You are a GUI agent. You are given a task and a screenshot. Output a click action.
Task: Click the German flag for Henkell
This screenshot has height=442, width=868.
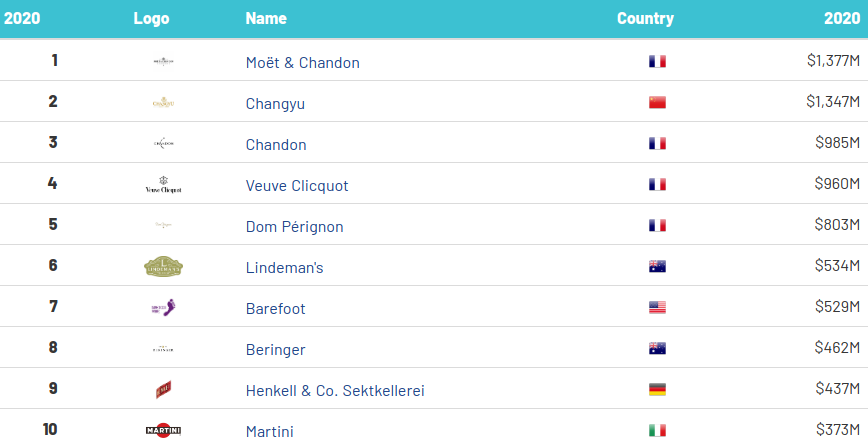[657, 390]
